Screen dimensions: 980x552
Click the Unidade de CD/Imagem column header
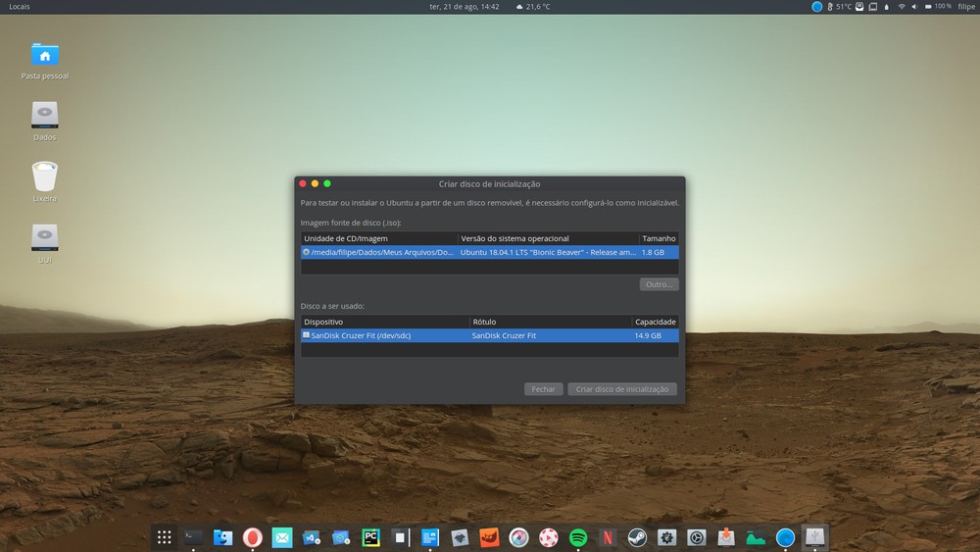point(378,238)
